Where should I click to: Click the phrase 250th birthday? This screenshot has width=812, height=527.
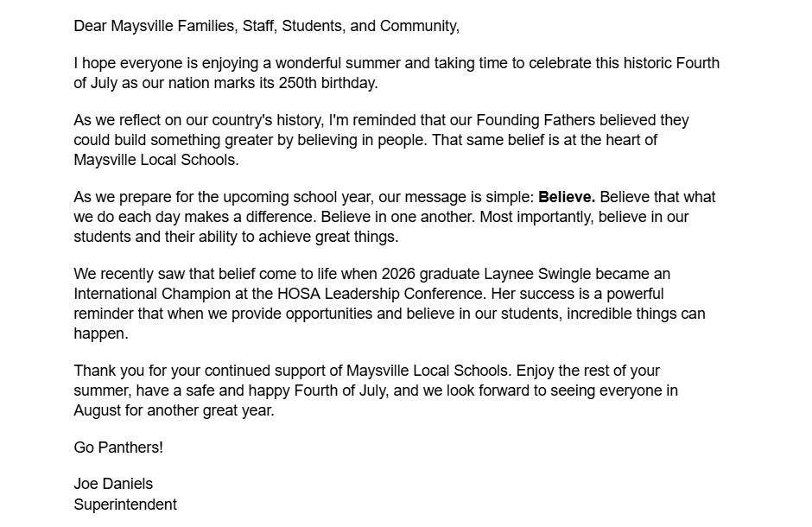click(x=328, y=83)
